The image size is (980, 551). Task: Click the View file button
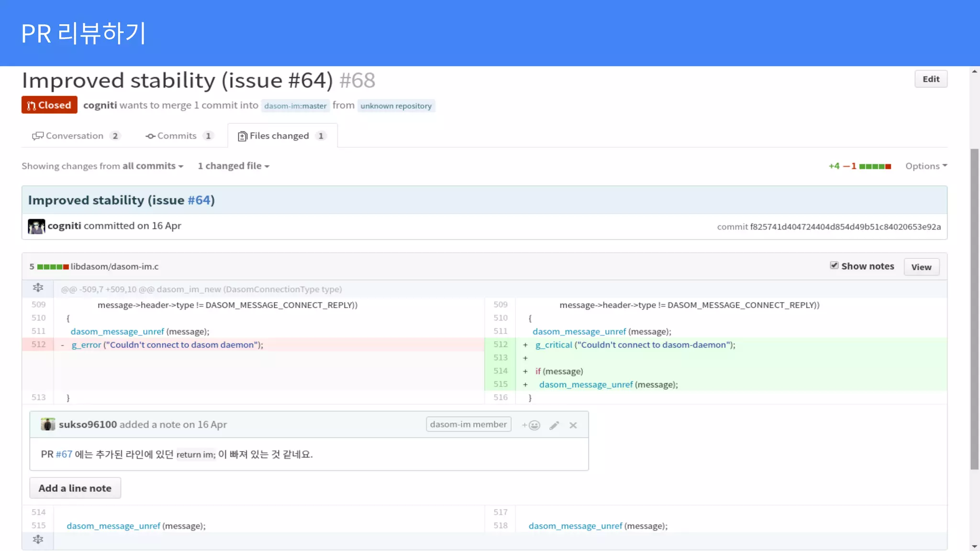[921, 267]
